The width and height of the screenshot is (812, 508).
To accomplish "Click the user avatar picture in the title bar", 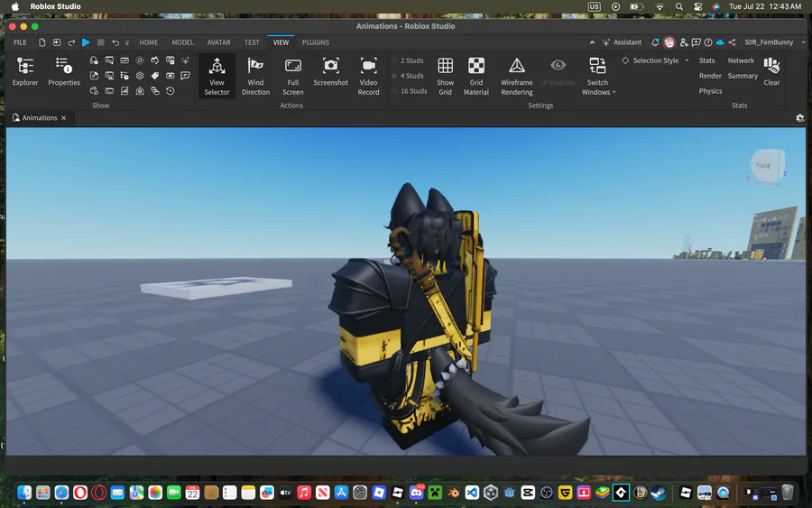I will [669, 42].
